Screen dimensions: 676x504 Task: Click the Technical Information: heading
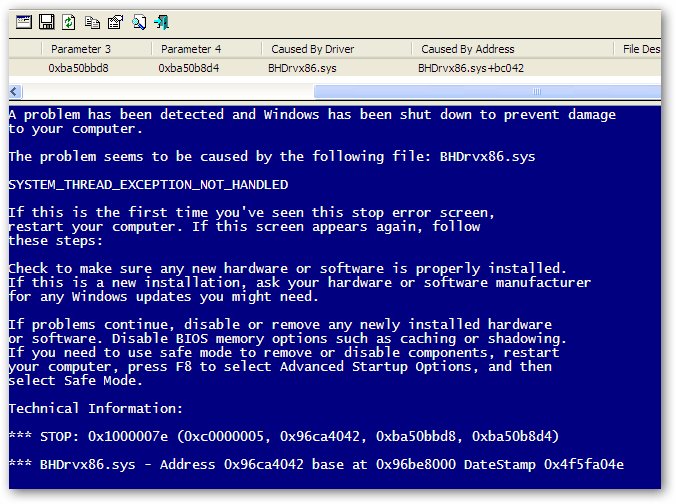(96, 408)
